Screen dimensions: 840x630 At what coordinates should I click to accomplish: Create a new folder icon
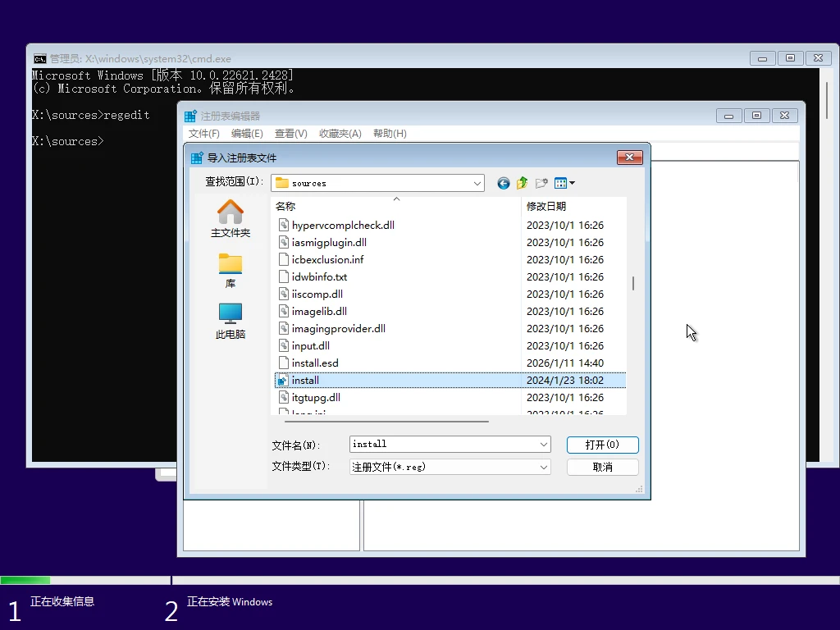541,183
